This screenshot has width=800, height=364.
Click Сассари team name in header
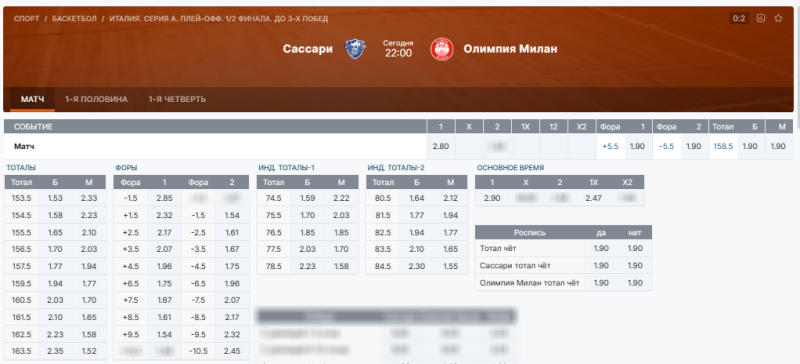[308, 49]
